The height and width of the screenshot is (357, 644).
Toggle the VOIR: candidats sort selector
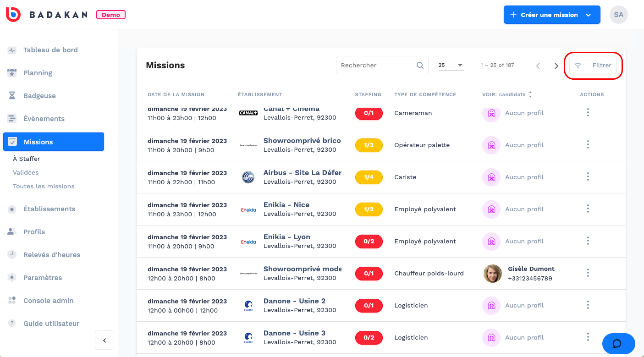click(507, 94)
